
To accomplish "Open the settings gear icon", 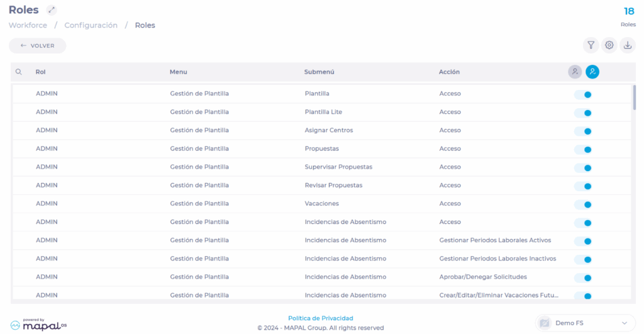I will pos(609,45).
